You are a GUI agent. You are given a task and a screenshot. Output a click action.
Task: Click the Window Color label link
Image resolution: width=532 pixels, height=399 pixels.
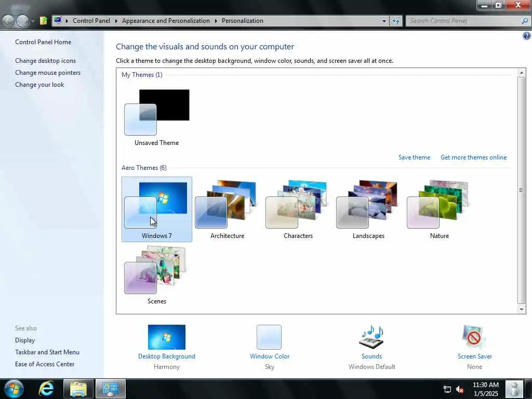point(270,356)
